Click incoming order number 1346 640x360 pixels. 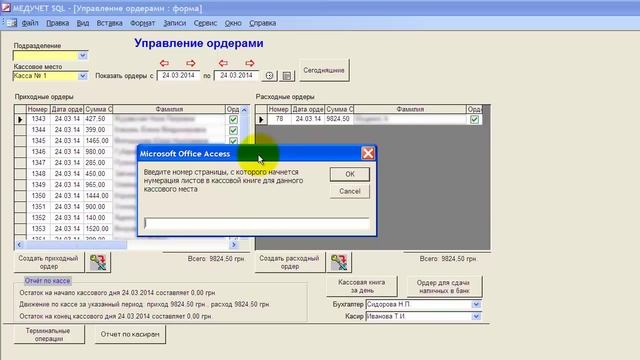38,152
